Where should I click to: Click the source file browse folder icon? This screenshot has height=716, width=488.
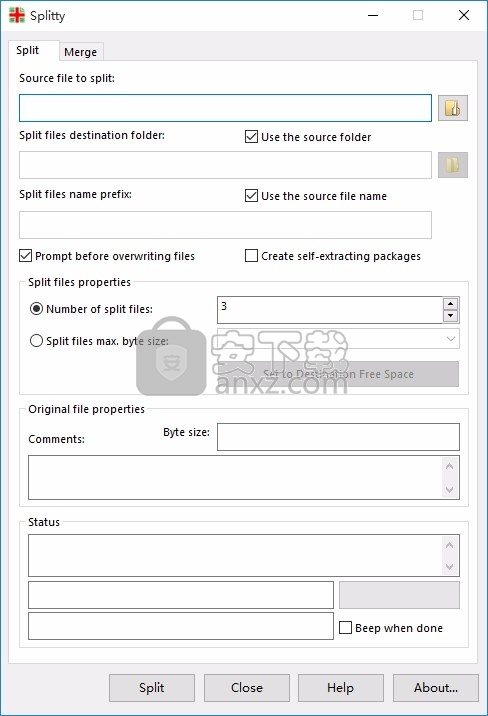pos(452,108)
